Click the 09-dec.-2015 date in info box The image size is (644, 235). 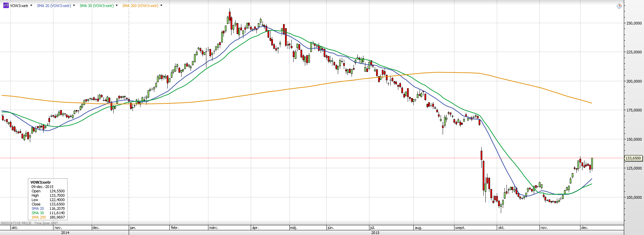coord(42,187)
